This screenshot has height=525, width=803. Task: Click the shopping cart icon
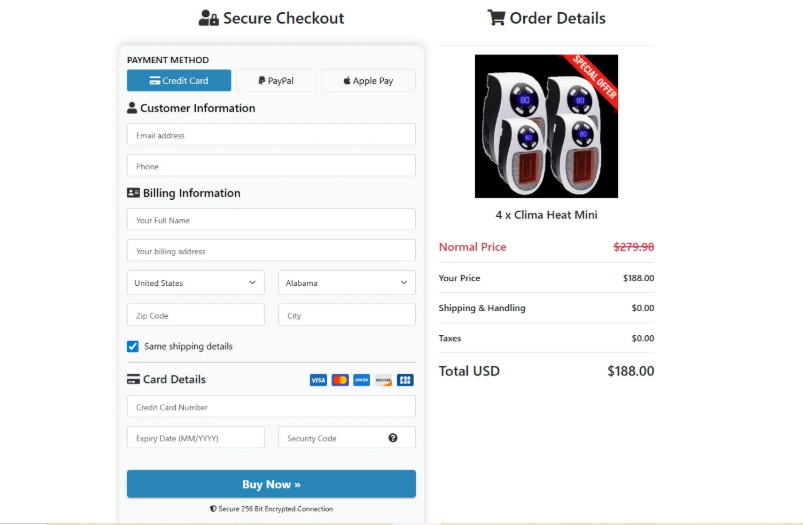[x=496, y=18]
